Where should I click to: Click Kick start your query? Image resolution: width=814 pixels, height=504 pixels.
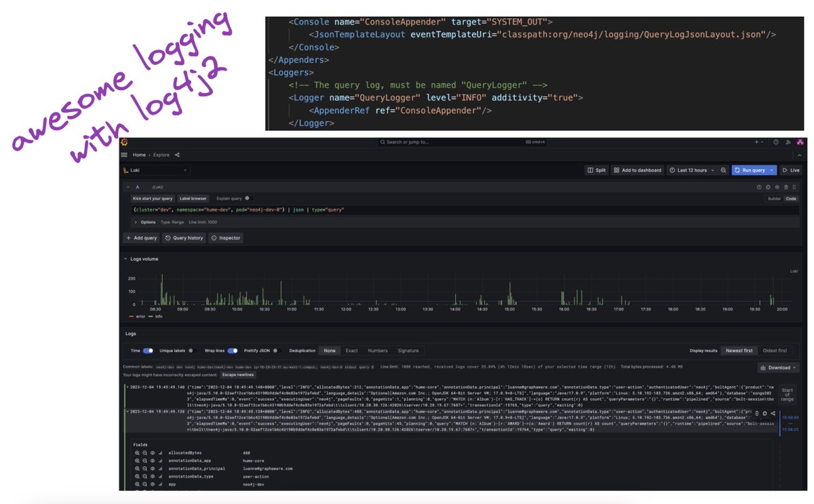tap(153, 199)
